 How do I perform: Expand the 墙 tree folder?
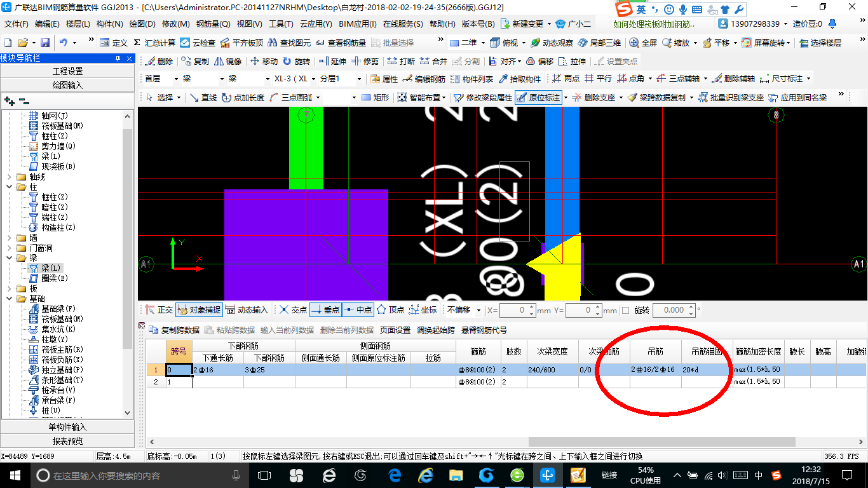point(9,238)
